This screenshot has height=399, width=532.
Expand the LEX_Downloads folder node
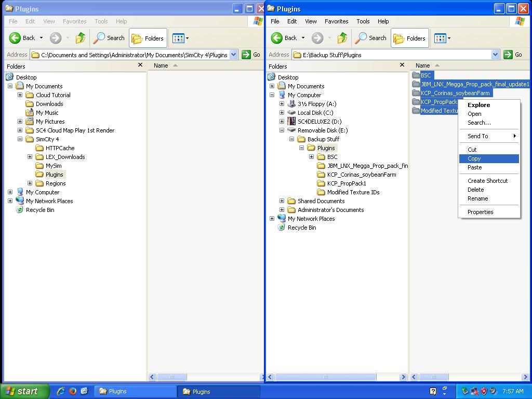tap(30, 157)
